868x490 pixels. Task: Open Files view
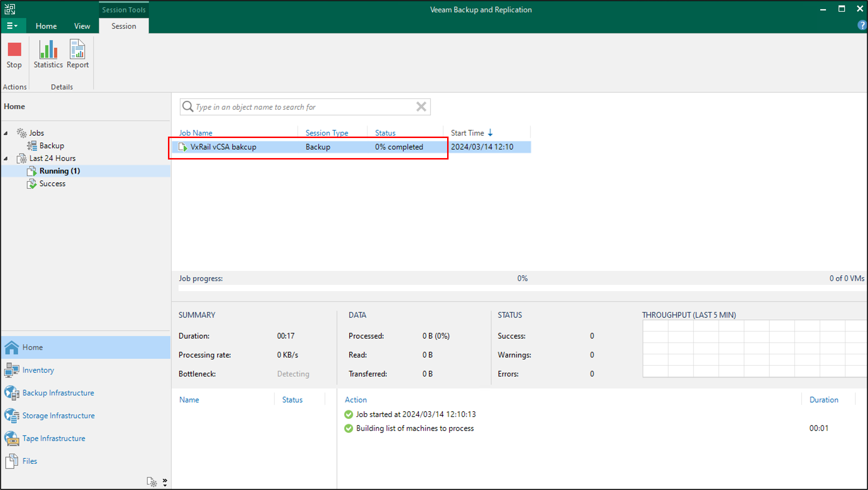(x=85, y=461)
